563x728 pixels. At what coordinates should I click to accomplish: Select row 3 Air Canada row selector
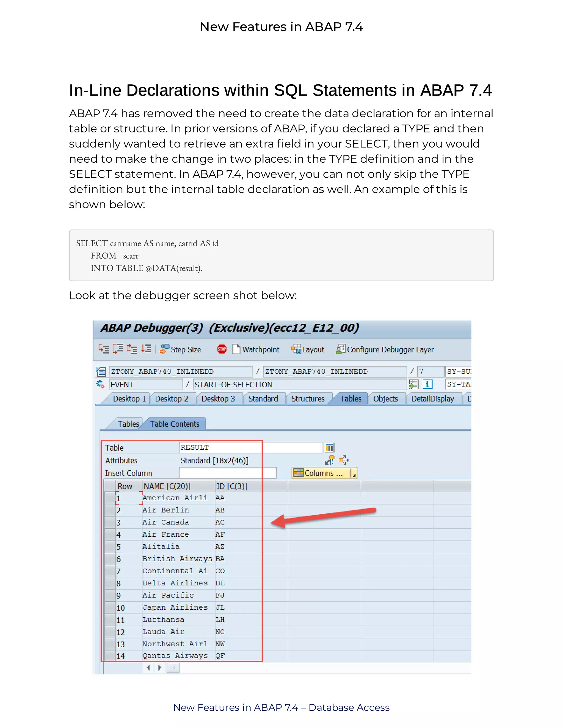pyautogui.click(x=110, y=522)
